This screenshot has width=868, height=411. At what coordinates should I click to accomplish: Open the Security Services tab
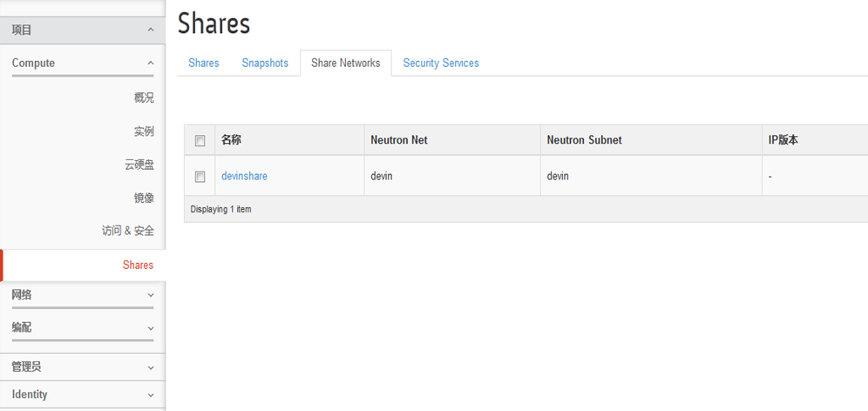click(x=441, y=63)
